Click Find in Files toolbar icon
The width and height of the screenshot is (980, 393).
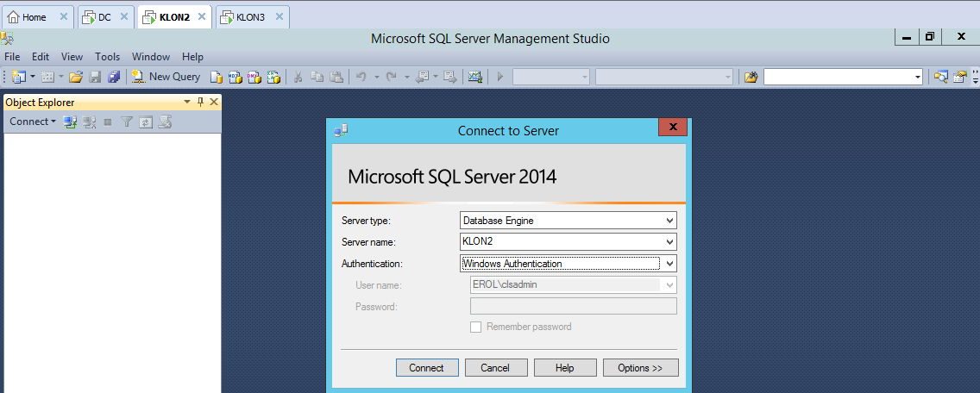pyautogui.click(x=751, y=77)
